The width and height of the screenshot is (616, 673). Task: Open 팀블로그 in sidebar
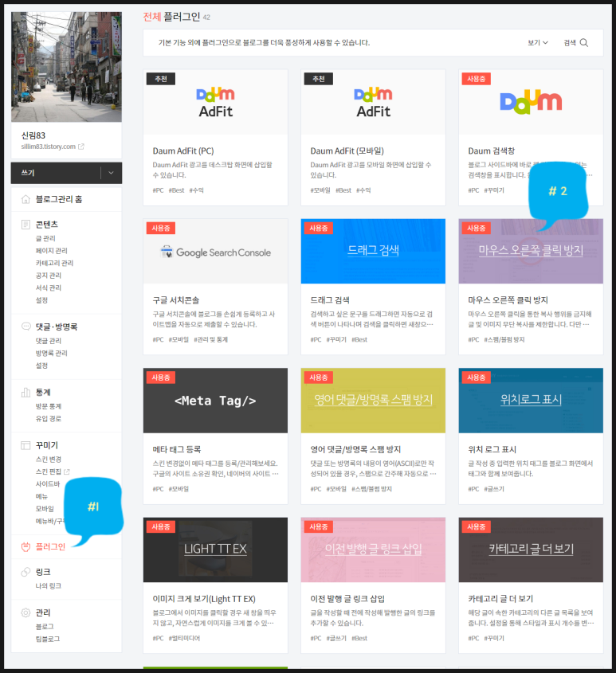48,639
